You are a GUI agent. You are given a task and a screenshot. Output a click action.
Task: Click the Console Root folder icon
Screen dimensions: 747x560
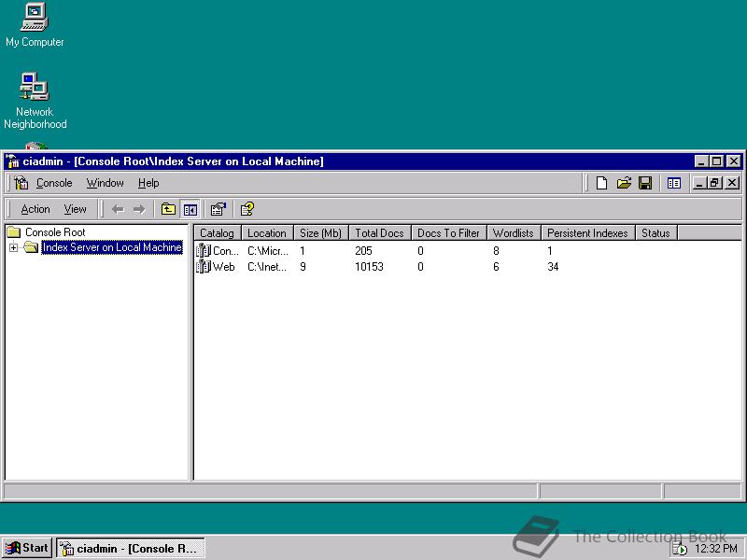click(x=14, y=231)
